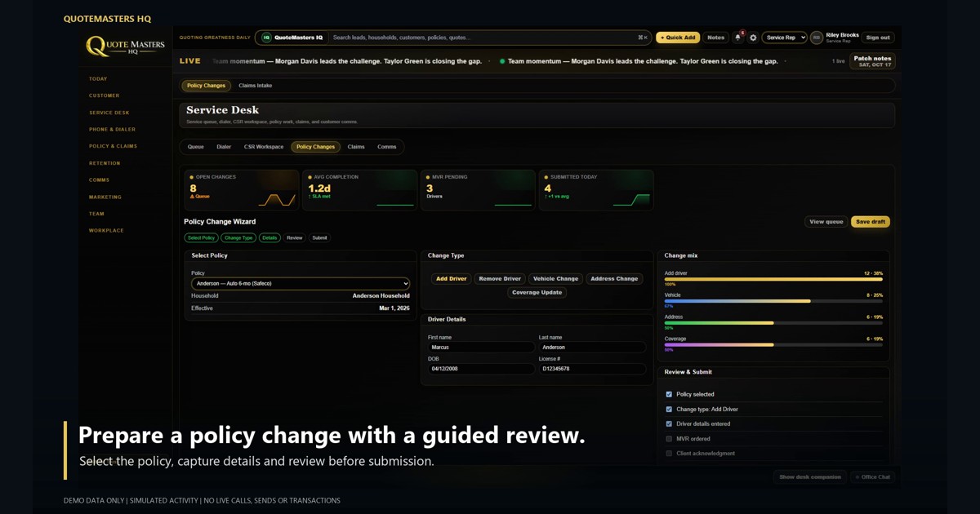The width and height of the screenshot is (980, 514).
Task: Save the draft
Action: point(871,222)
